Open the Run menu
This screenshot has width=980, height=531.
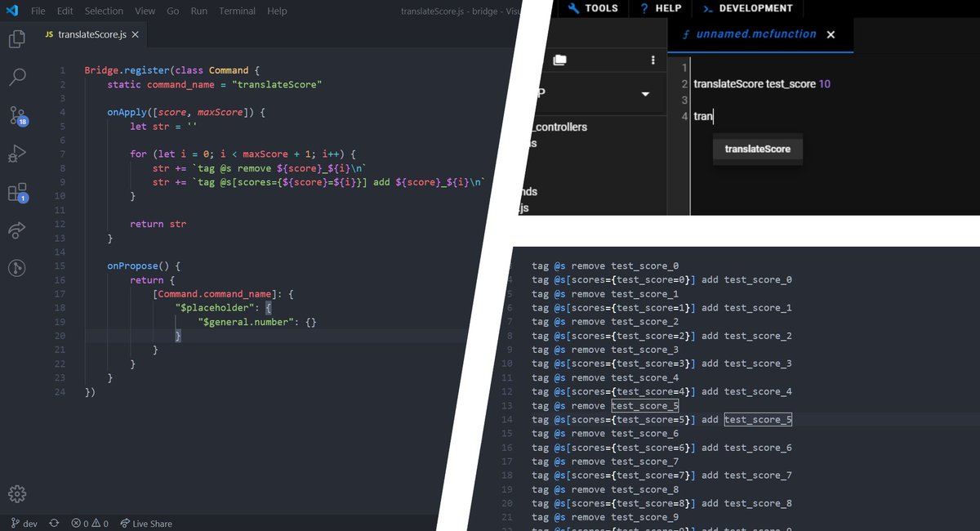pos(198,11)
